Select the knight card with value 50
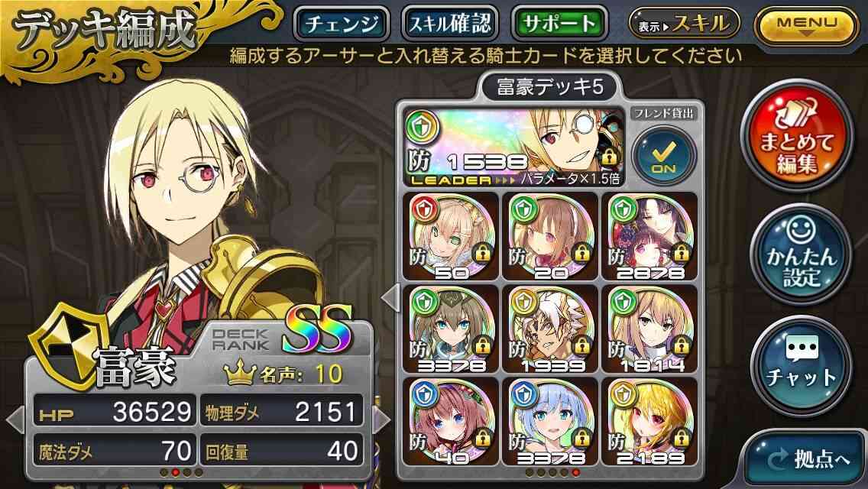868x489 pixels. coord(451,236)
